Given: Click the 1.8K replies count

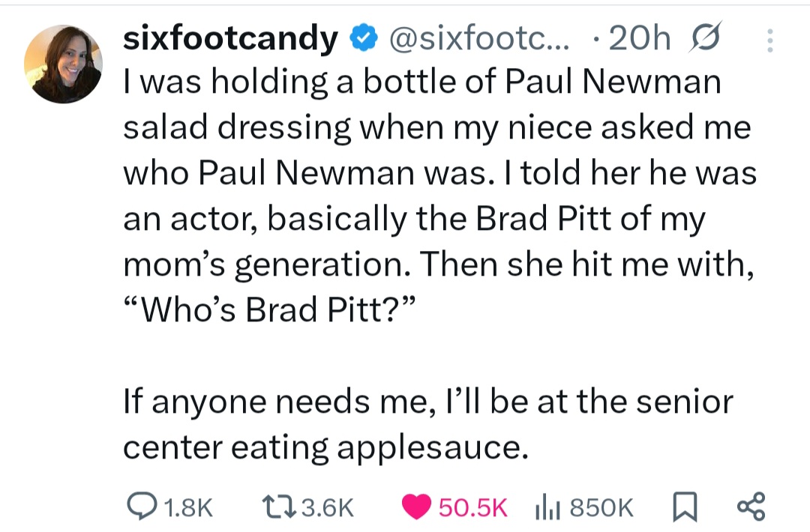Looking at the screenshot, I should tap(187, 508).
